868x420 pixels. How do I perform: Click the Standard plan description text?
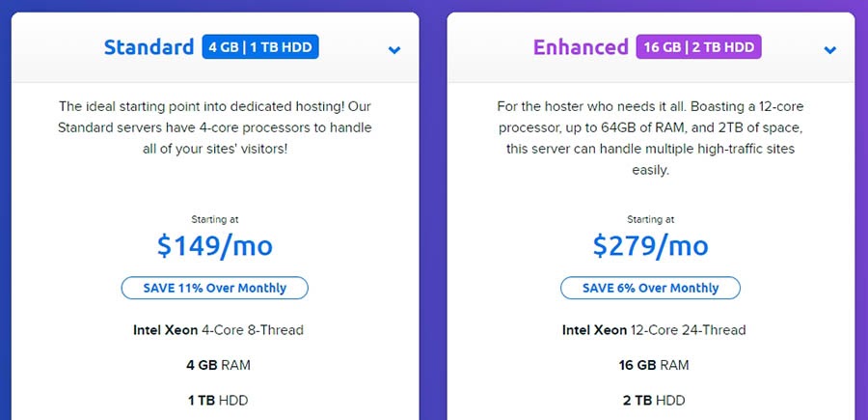[x=215, y=127]
